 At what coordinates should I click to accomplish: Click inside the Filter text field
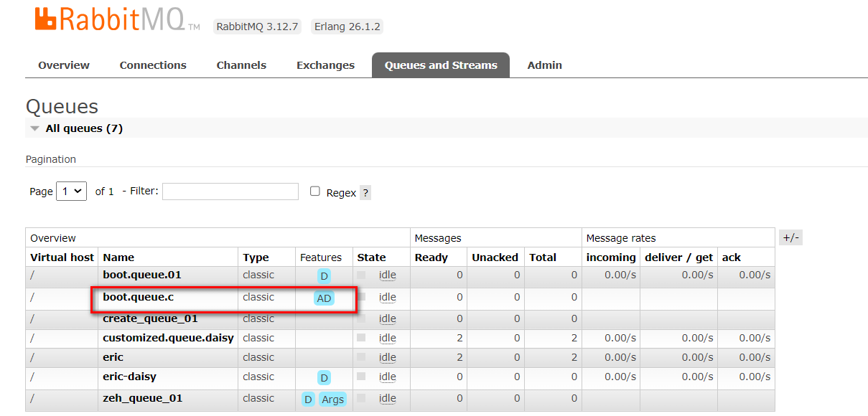point(230,192)
